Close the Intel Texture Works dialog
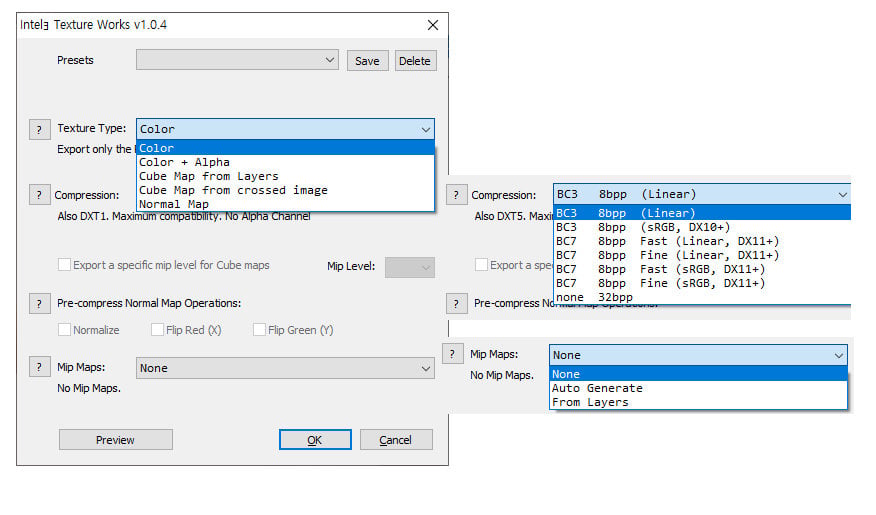876x515 pixels. 432,25
